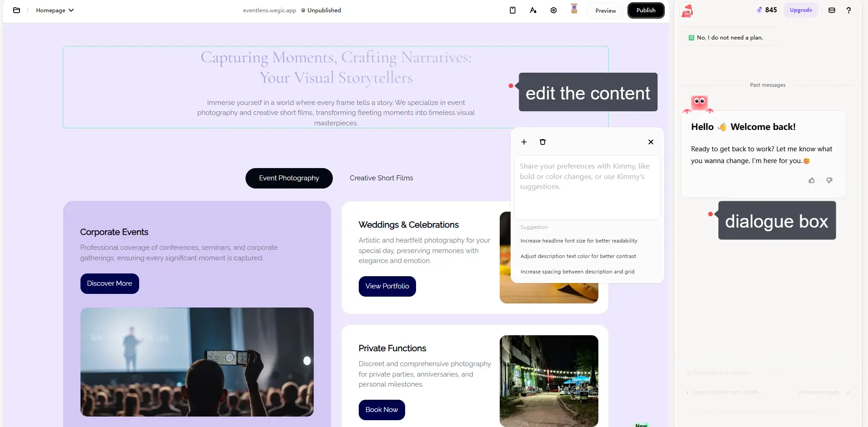Choose 'No, I do not need a plan.'
Image resolution: width=868 pixels, height=427 pixels.
point(730,38)
